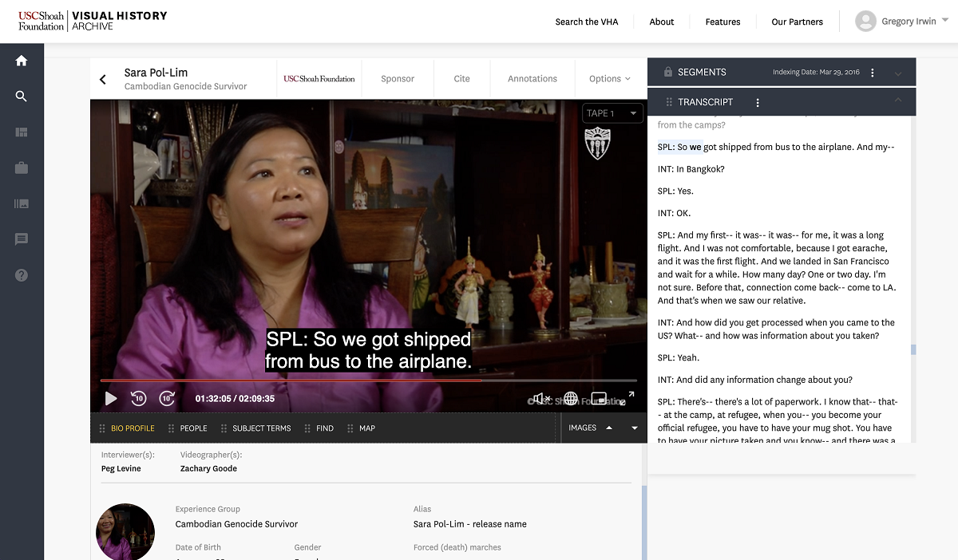
Task: Select the globe icon in the video player
Action: click(570, 398)
